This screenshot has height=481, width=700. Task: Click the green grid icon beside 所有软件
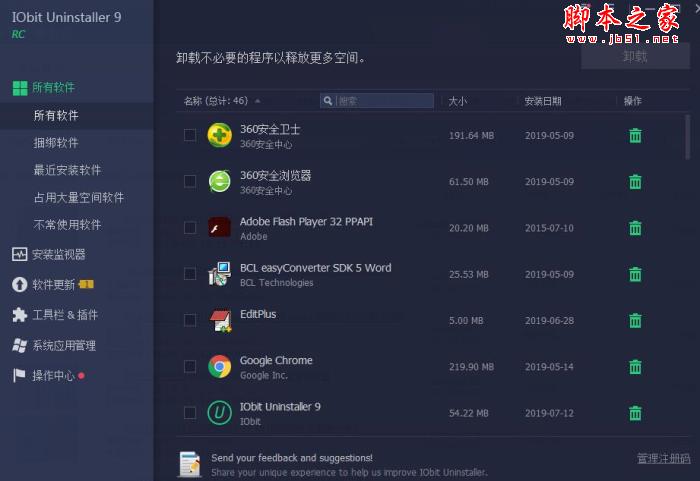coord(20,88)
